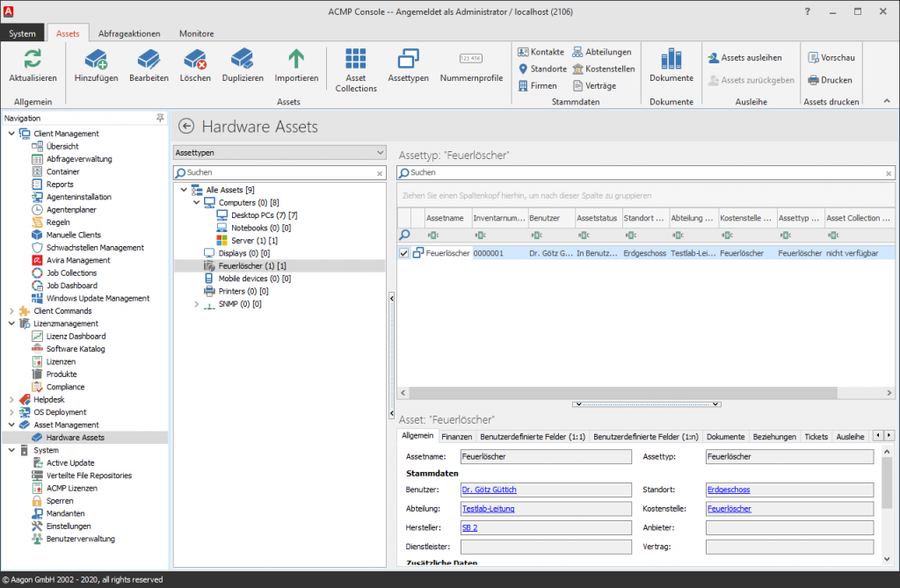Collapse the ribbon using the chevron arrow
The width and height of the screenshot is (900, 588).
click(885, 102)
